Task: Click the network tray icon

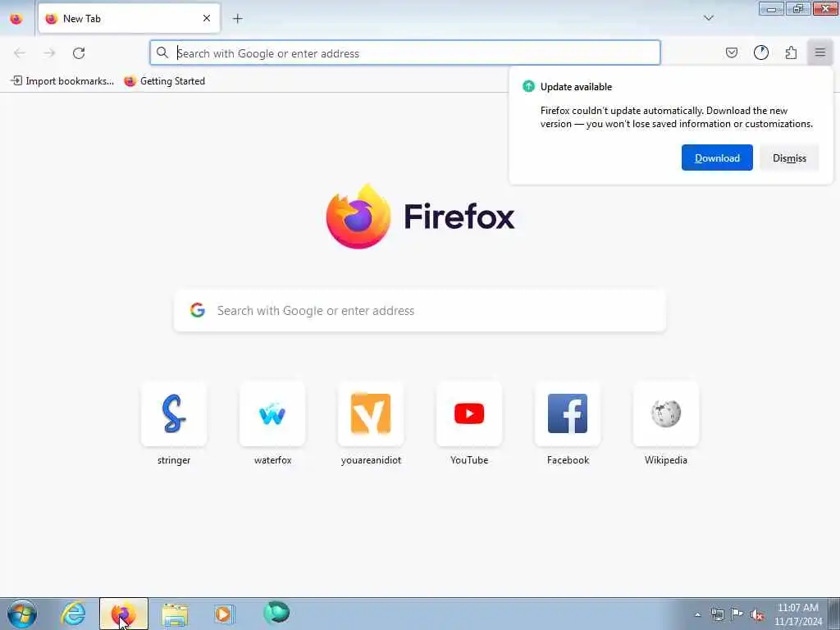Action: 717,614
